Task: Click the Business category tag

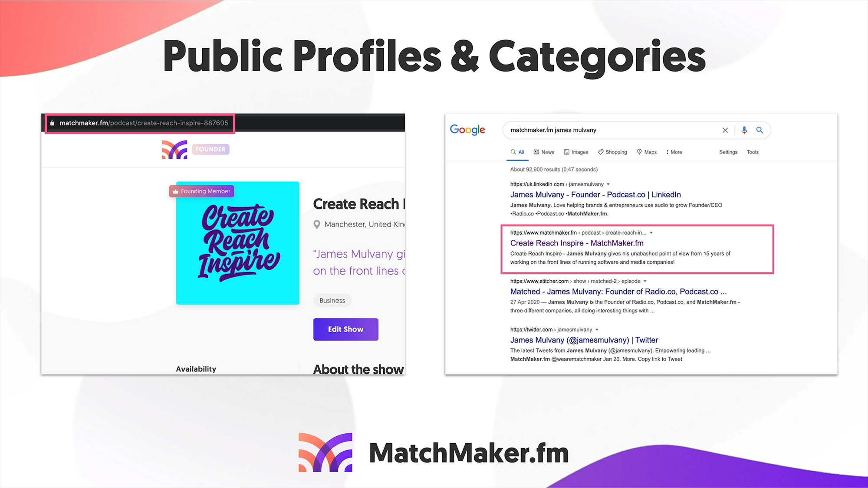Action: 332,300
